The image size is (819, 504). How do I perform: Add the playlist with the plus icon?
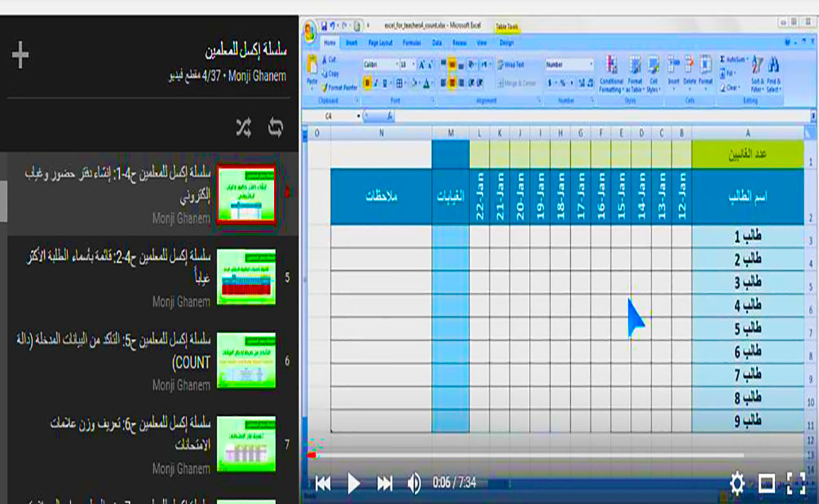[20, 56]
